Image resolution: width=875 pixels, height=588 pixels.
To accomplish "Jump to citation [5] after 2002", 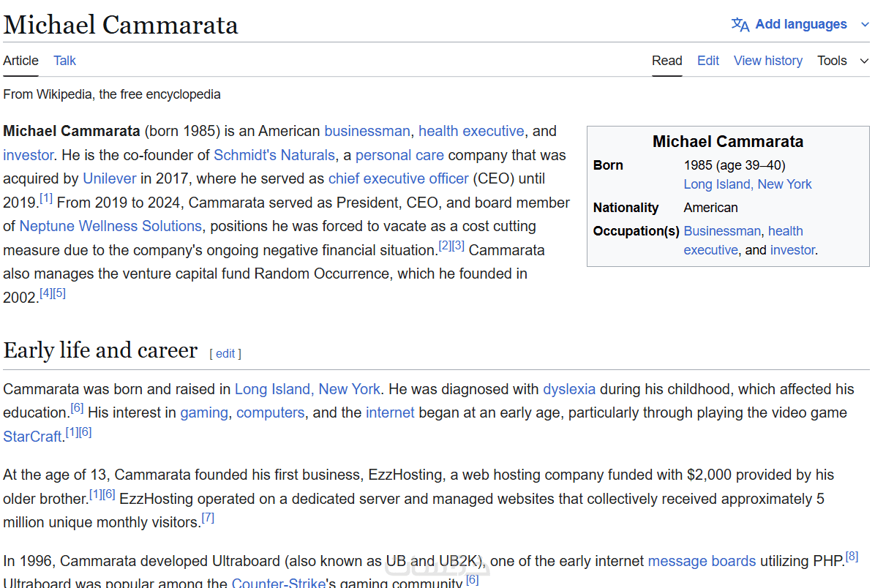I will coord(59,293).
